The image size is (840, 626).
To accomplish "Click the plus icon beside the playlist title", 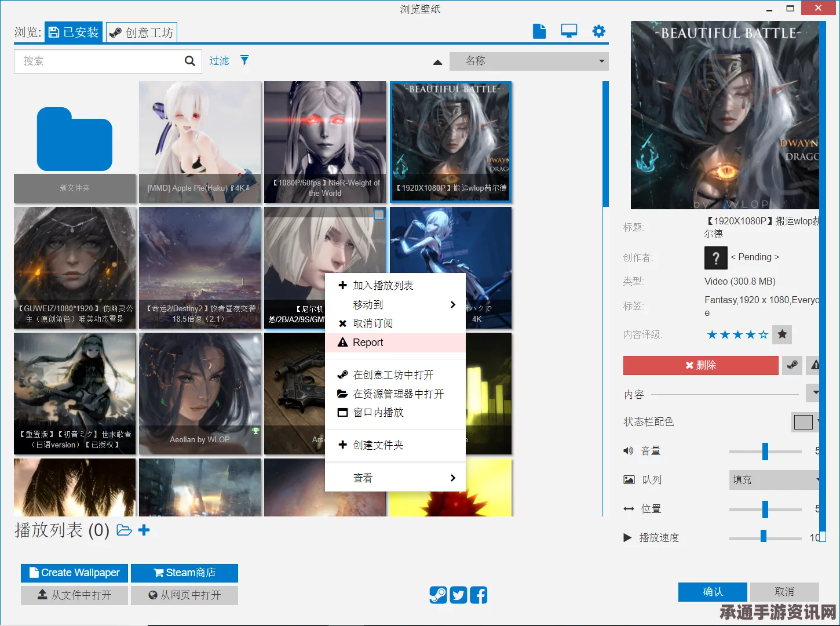I will [x=144, y=530].
